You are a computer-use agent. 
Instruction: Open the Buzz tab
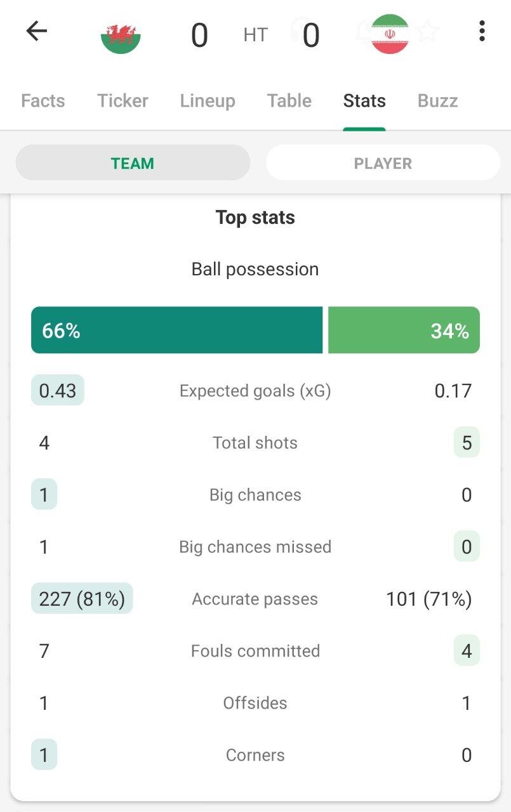tap(438, 101)
